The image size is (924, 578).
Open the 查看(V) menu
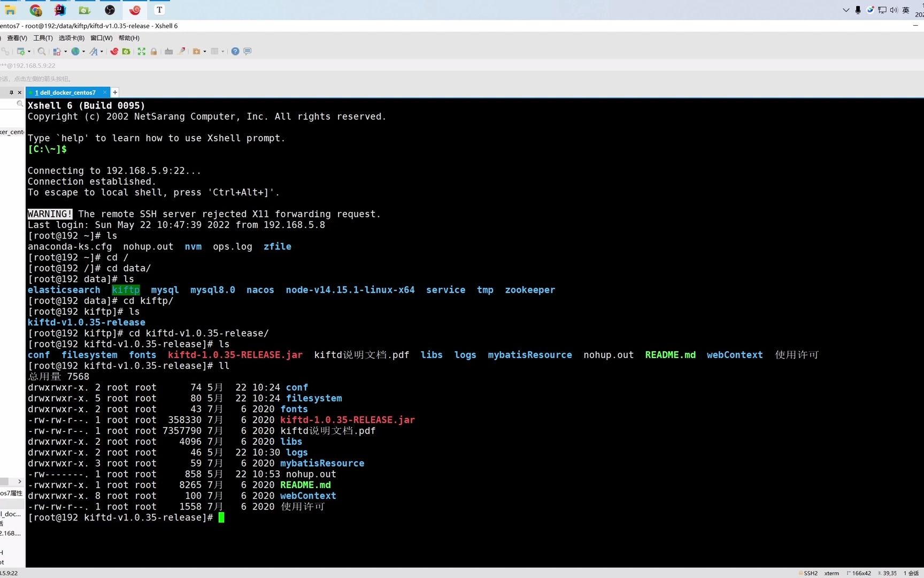17,38
